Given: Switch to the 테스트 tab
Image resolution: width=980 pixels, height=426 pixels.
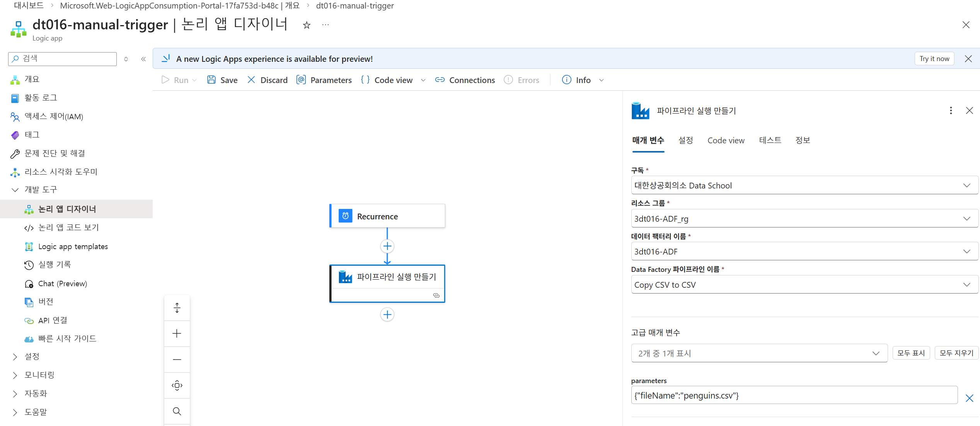Looking at the screenshot, I should (x=770, y=141).
